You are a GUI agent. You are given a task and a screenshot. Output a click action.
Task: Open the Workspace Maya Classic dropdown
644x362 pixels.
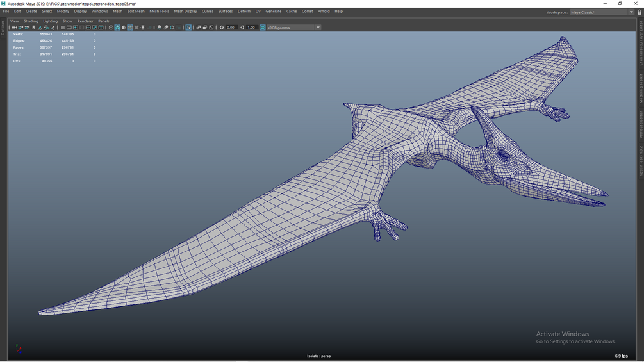(x=631, y=12)
